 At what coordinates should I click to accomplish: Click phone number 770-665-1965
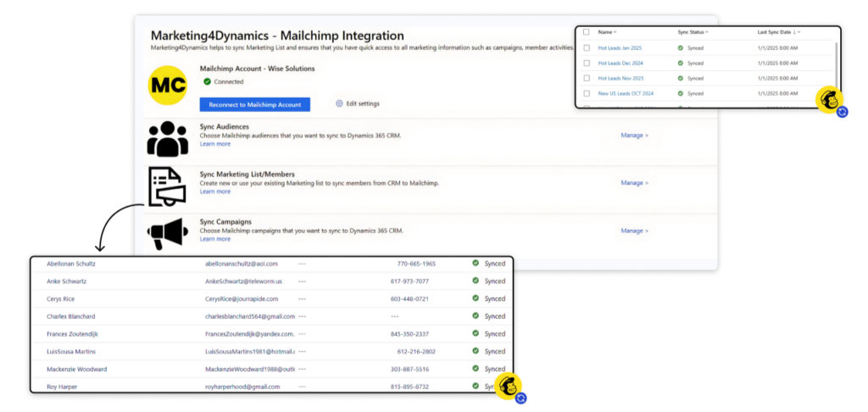tap(416, 264)
